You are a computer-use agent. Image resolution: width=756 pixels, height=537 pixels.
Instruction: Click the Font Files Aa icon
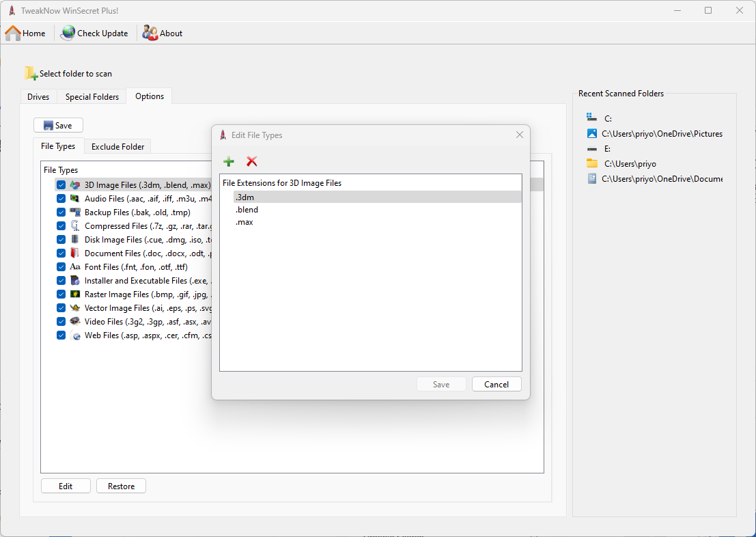74,267
